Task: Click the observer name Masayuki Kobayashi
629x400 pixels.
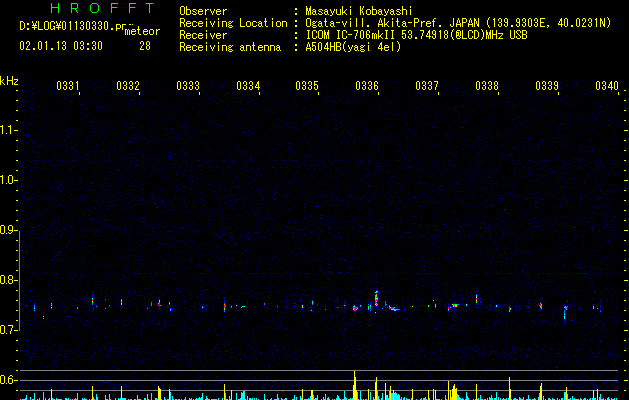Action: click(x=359, y=11)
